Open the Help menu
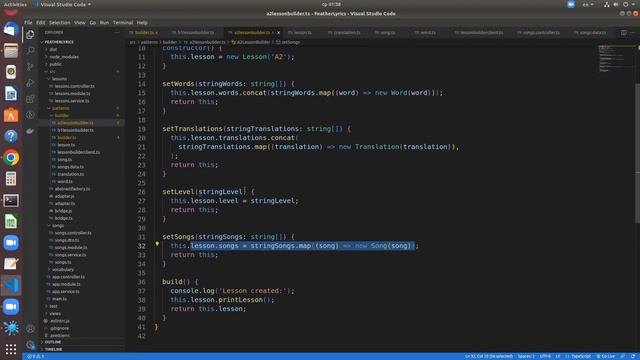Screen dimensions: 640x360 point(142,22)
